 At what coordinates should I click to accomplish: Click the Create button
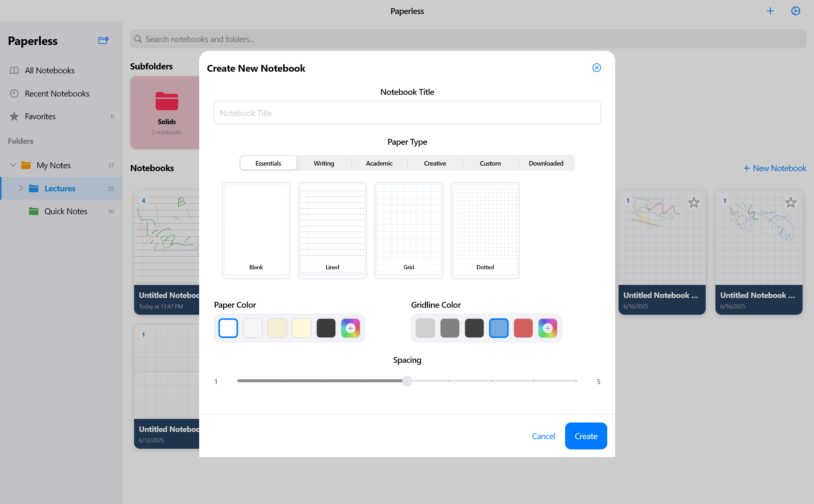(586, 436)
